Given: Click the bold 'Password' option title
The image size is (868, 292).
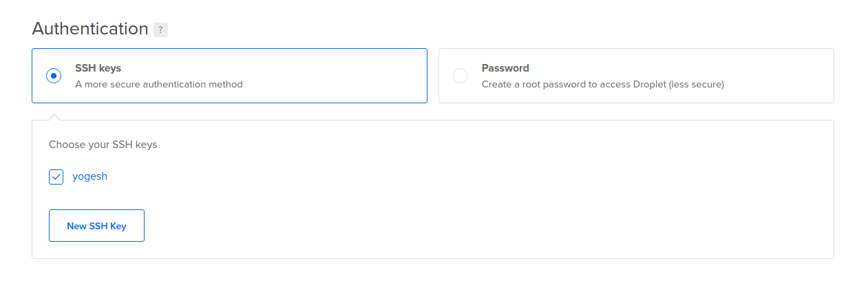Looking at the screenshot, I should click(505, 68).
